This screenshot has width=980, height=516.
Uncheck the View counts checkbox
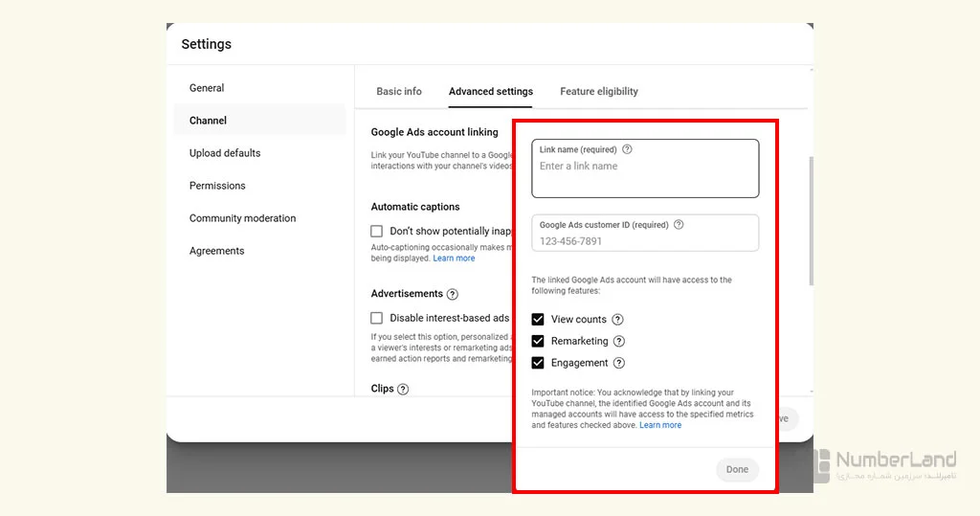(538, 320)
